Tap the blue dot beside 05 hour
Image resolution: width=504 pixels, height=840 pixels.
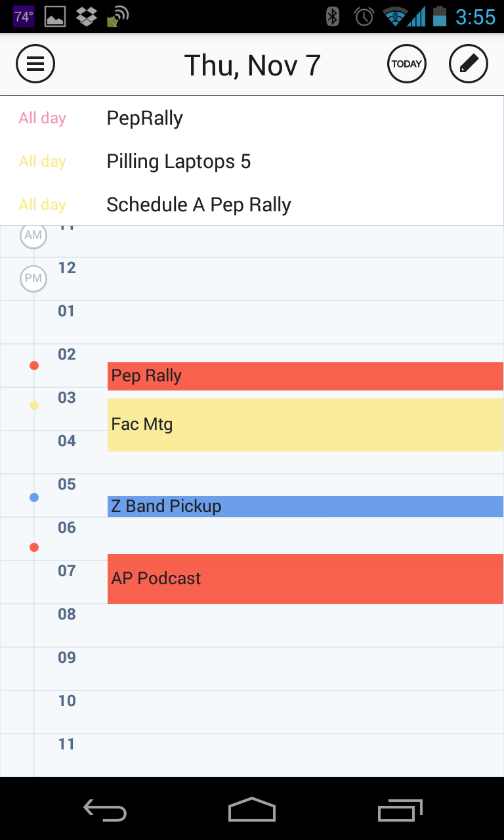(x=33, y=497)
